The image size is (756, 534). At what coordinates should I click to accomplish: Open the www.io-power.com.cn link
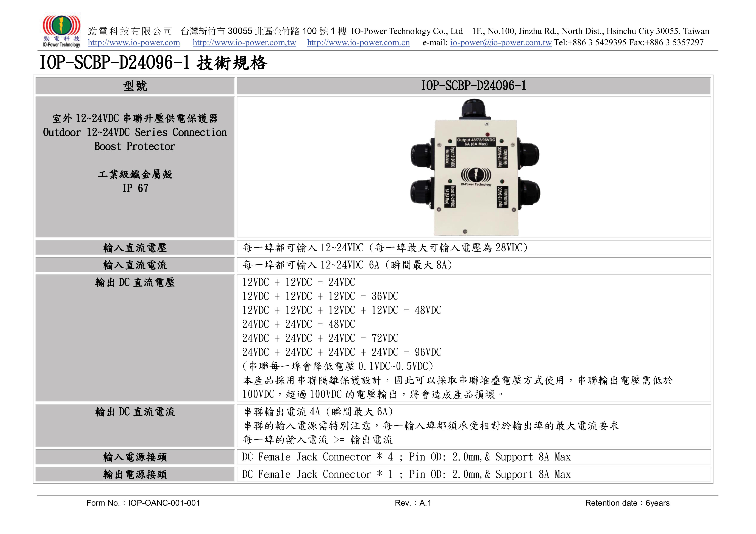click(358, 43)
